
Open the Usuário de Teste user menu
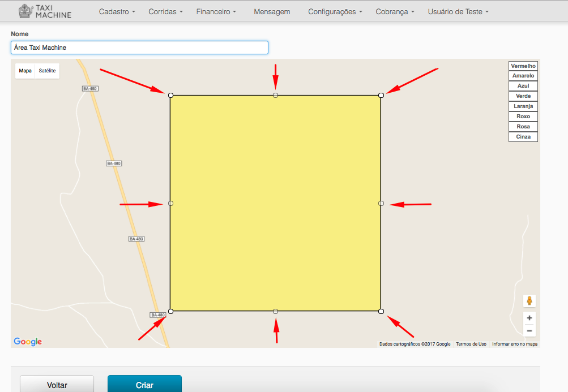click(458, 11)
